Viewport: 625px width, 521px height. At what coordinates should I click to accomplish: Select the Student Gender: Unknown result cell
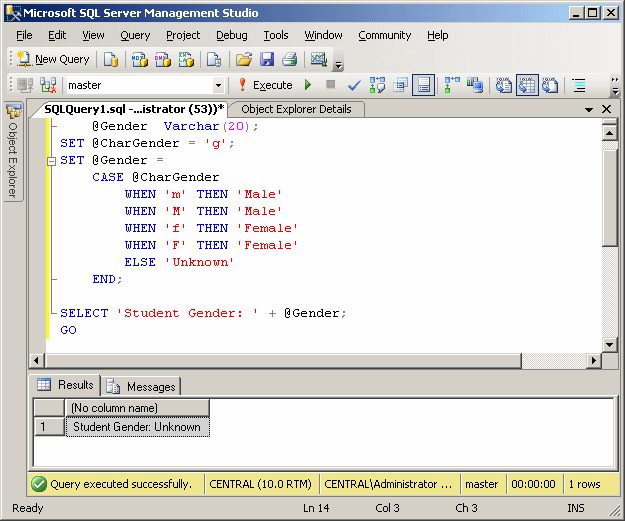coord(137,427)
